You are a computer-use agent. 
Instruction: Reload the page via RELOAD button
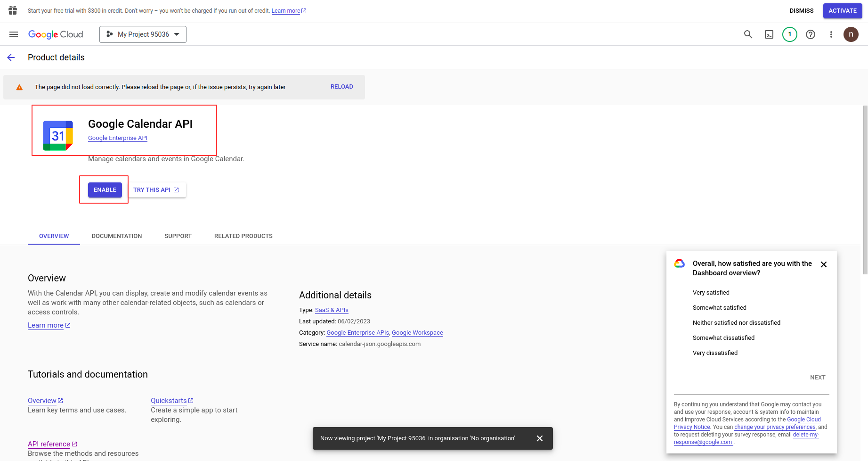click(342, 87)
